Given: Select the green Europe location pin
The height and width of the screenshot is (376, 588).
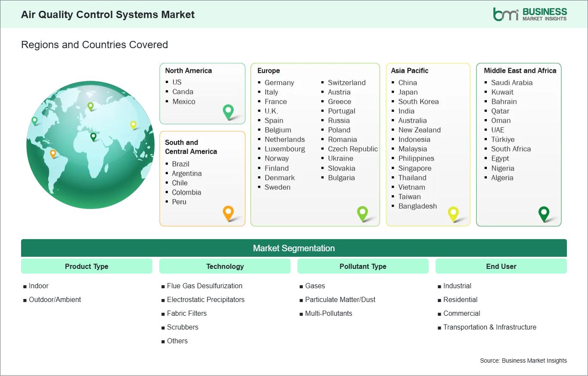Looking at the screenshot, I should click(362, 213).
